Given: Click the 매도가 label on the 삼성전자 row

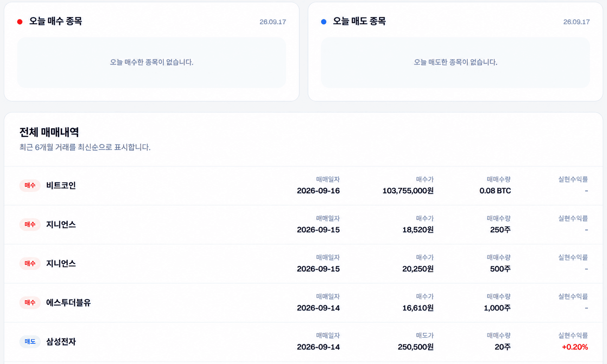Looking at the screenshot, I should [x=425, y=336].
